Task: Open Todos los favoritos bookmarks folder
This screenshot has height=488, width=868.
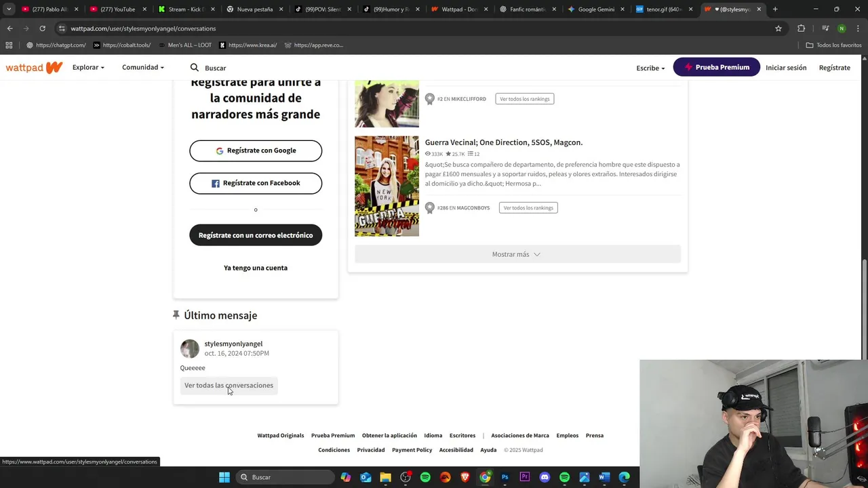Action: coord(833,45)
